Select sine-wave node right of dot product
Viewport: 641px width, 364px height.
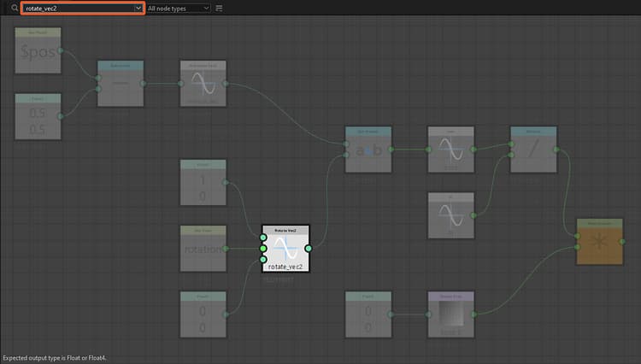tap(451, 150)
